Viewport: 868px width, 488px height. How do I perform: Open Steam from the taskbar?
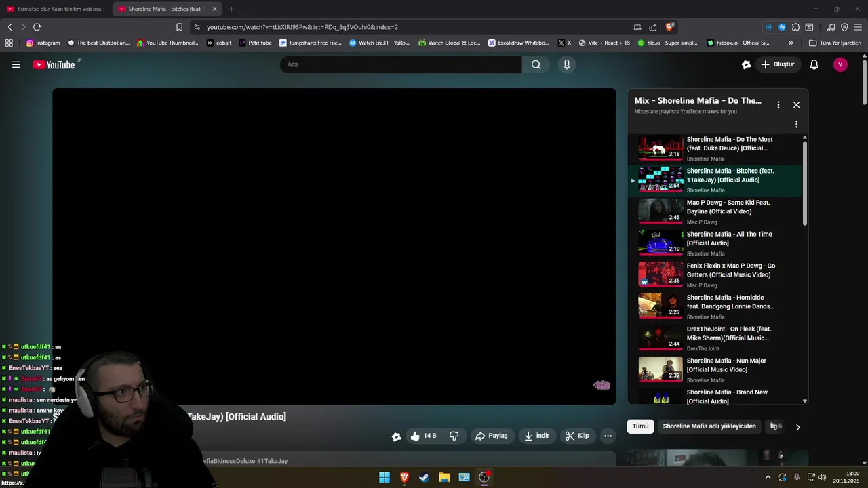(x=424, y=477)
